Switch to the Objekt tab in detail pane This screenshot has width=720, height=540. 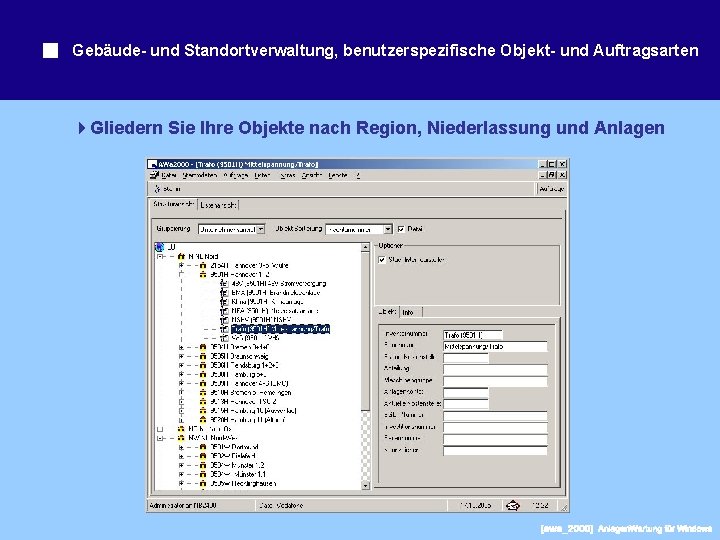pyautogui.click(x=388, y=311)
